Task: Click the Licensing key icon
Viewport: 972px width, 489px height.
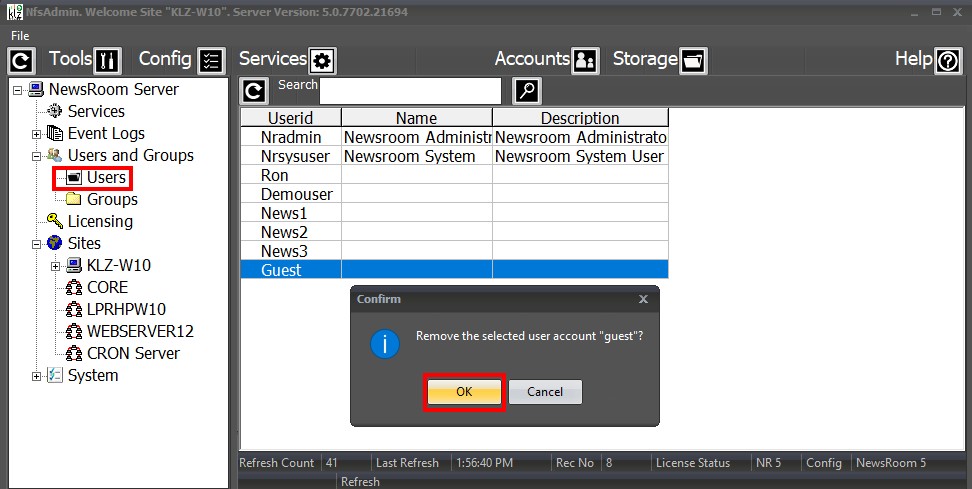Action: coord(55,221)
